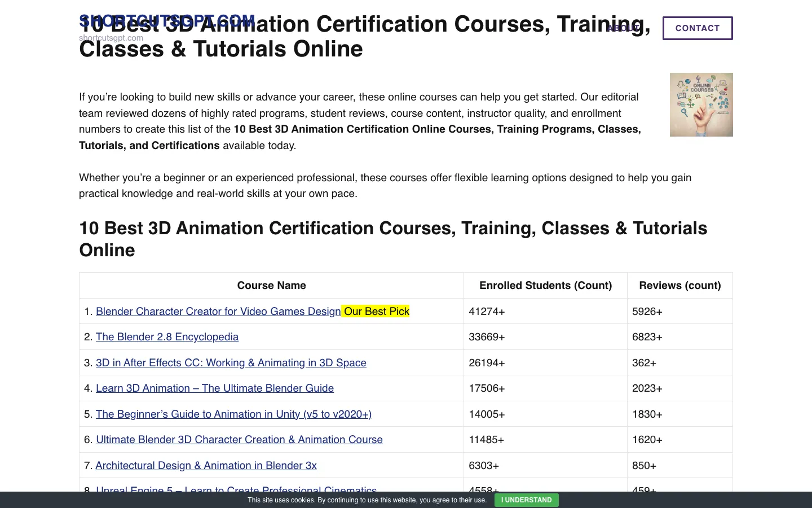812x508 pixels.
Task: Open Architectural Design & Animation in Blender 3x
Action: [x=206, y=466]
